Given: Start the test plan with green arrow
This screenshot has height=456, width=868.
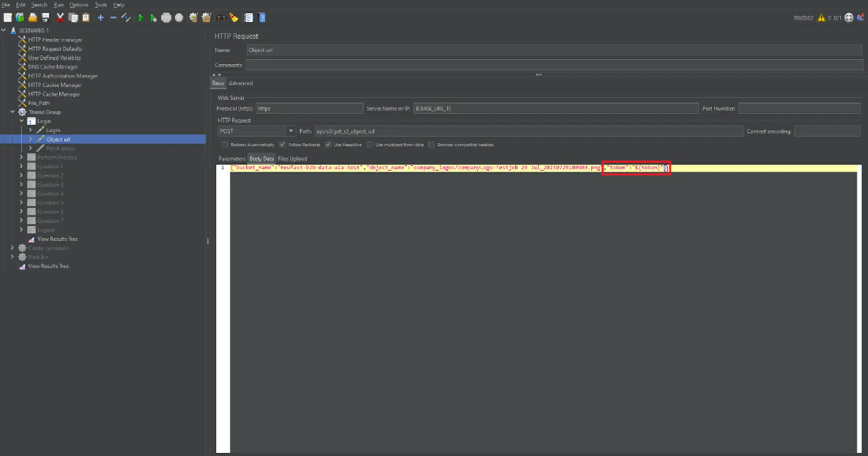Looking at the screenshot, I should 141,18.
